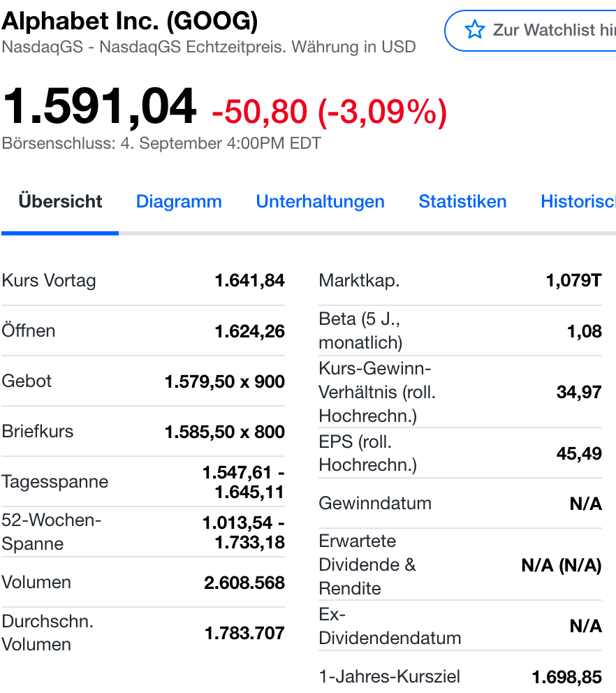This screenshot has height=693, width=616.
Task: Click the Kurs Vortag value 1.641,84
Action: (250, 280)
